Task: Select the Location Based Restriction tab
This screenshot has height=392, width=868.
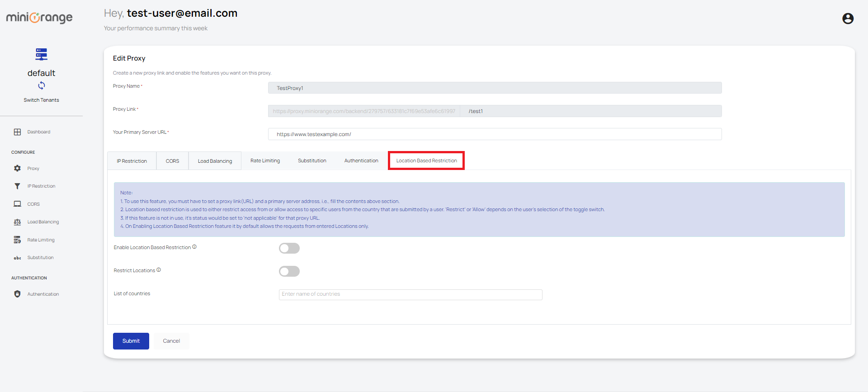Action: (x=426, y=161)
